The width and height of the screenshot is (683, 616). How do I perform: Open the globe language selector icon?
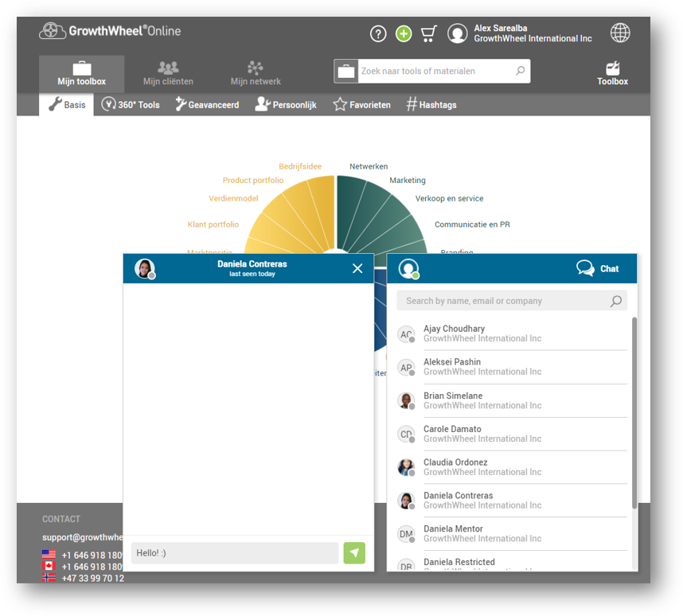click(620, 33)
